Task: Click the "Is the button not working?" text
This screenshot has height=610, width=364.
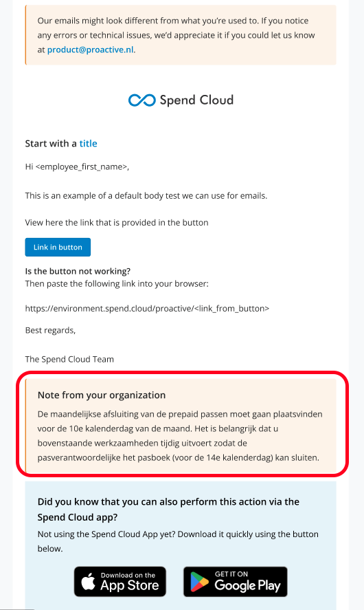Action: [78, 271]
